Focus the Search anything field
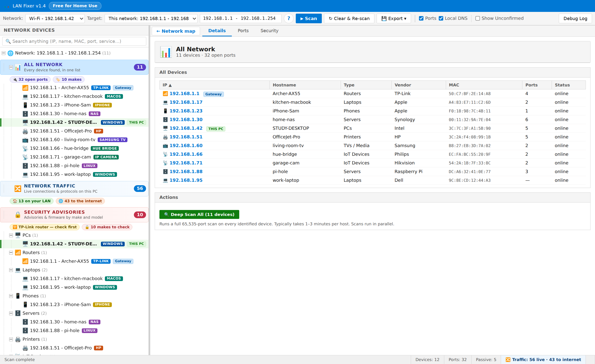The height and width of the screenshot is (364, 595). [74, 41]
